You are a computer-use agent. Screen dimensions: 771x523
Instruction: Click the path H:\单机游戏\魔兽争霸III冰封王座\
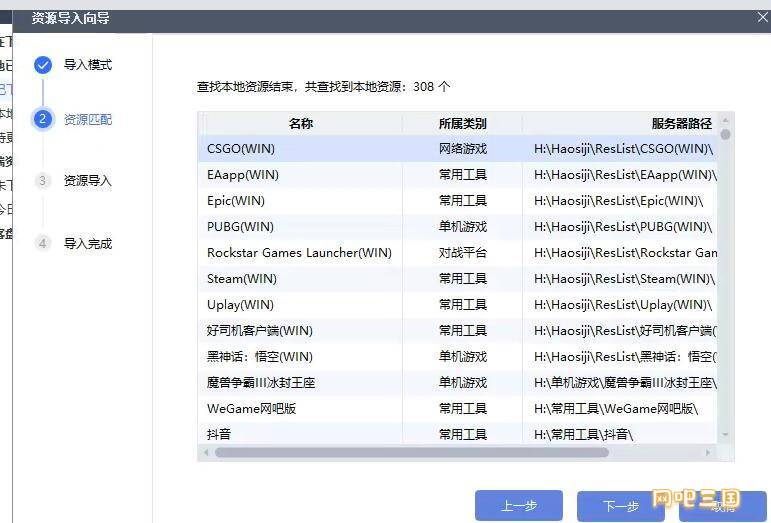625,382
